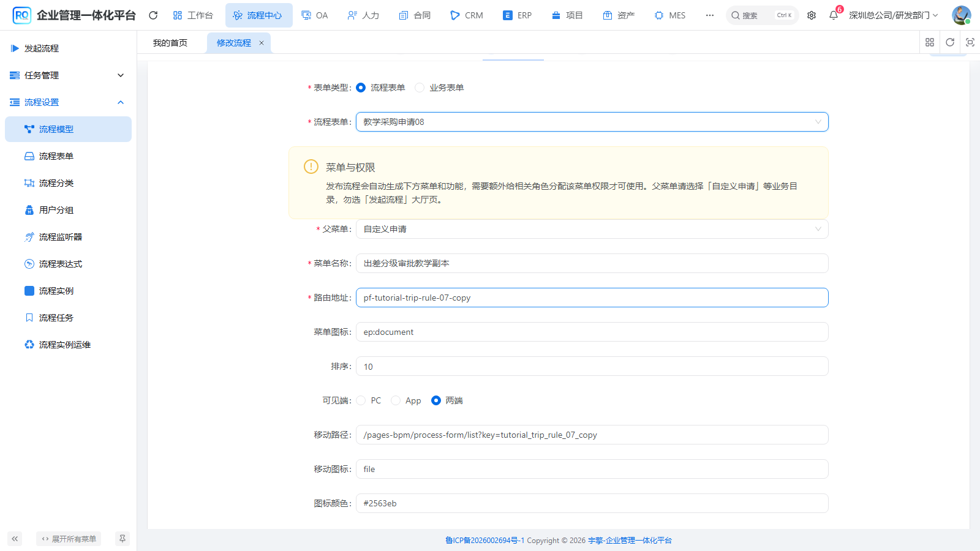Open the 宇擎-企业管理一体化平台 footer link

click(x=630, y=541)
